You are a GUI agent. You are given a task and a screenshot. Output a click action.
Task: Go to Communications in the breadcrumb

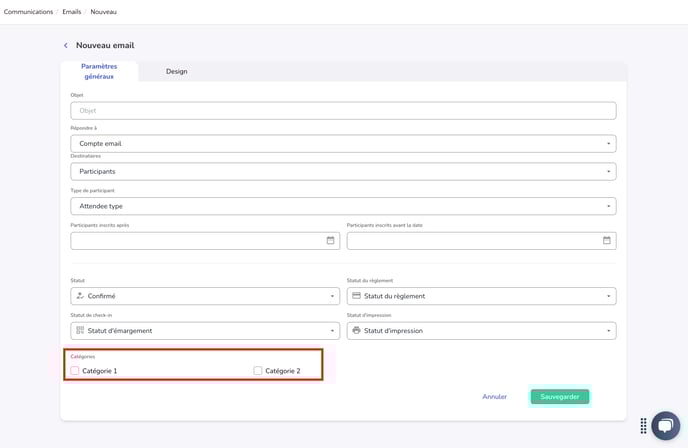29,12
